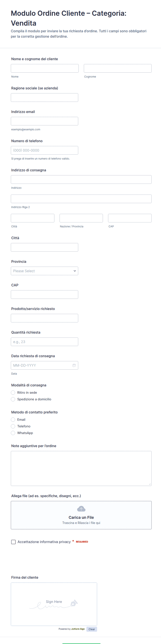Focus the Nome input field

tap(45, 69)
